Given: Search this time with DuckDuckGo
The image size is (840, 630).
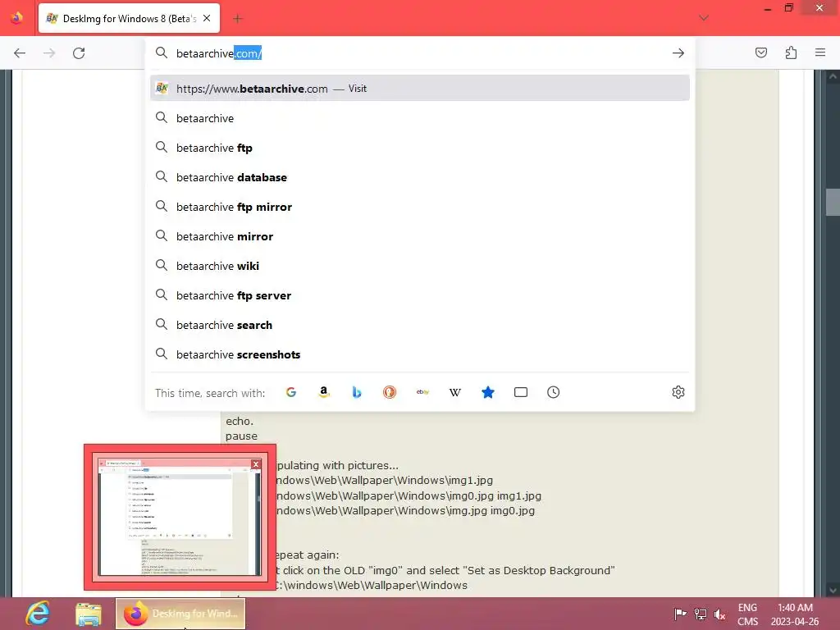Looking at the screenshot, I should [390, 392].
